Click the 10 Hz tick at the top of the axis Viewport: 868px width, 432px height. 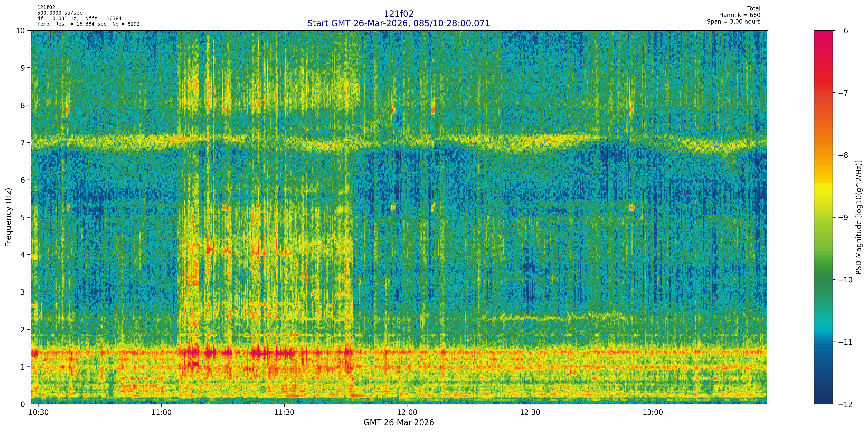(x=20, y=31)
